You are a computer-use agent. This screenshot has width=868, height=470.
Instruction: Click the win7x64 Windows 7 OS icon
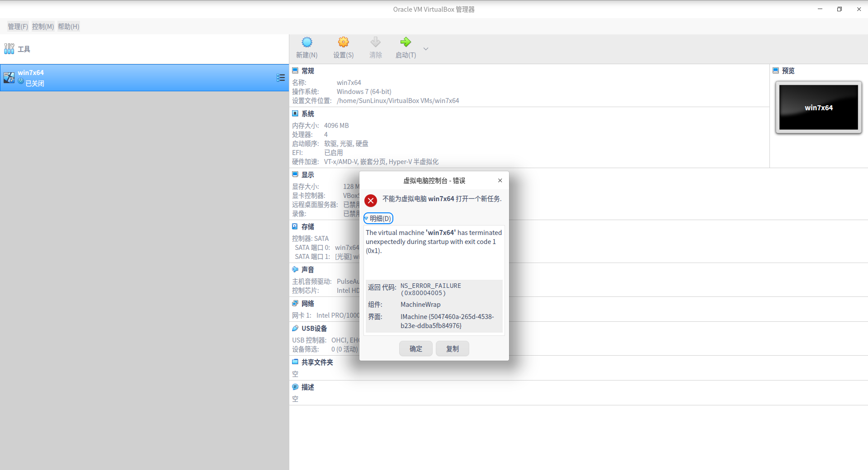point(9,78)
